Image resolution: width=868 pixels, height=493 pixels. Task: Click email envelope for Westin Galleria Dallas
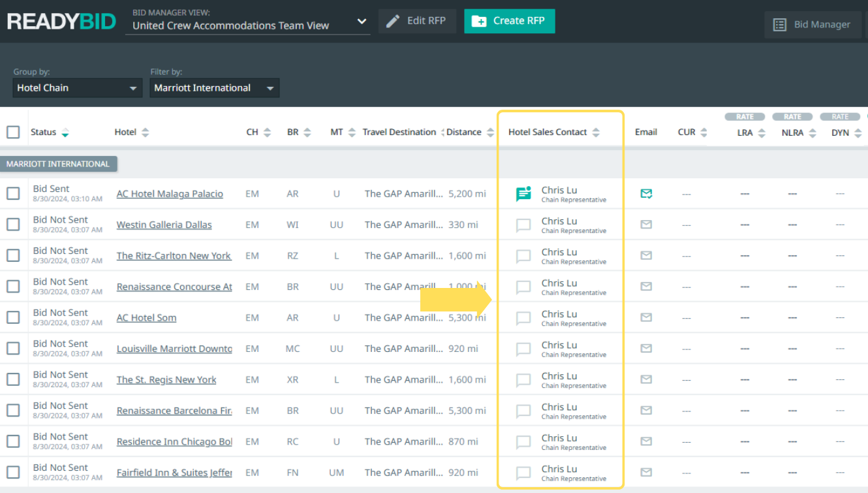click(646, 225)
